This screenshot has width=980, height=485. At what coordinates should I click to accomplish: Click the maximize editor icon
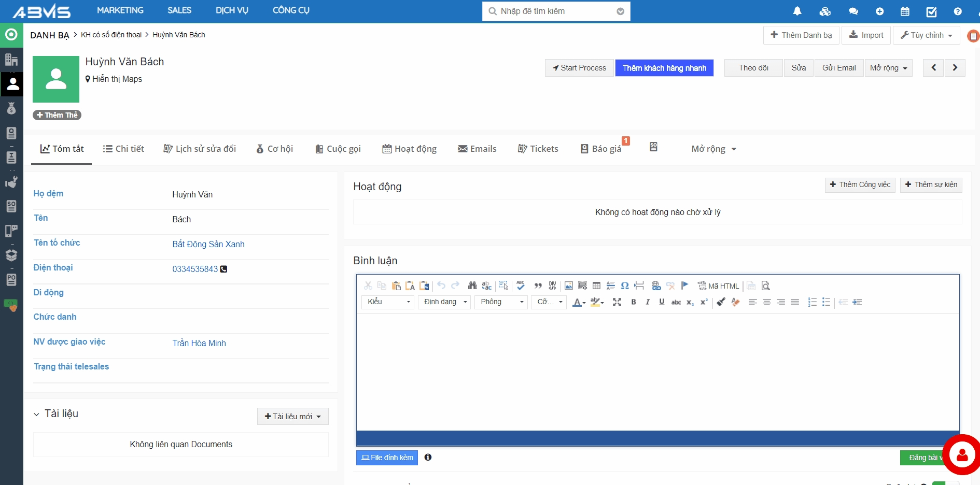[617, 302]
